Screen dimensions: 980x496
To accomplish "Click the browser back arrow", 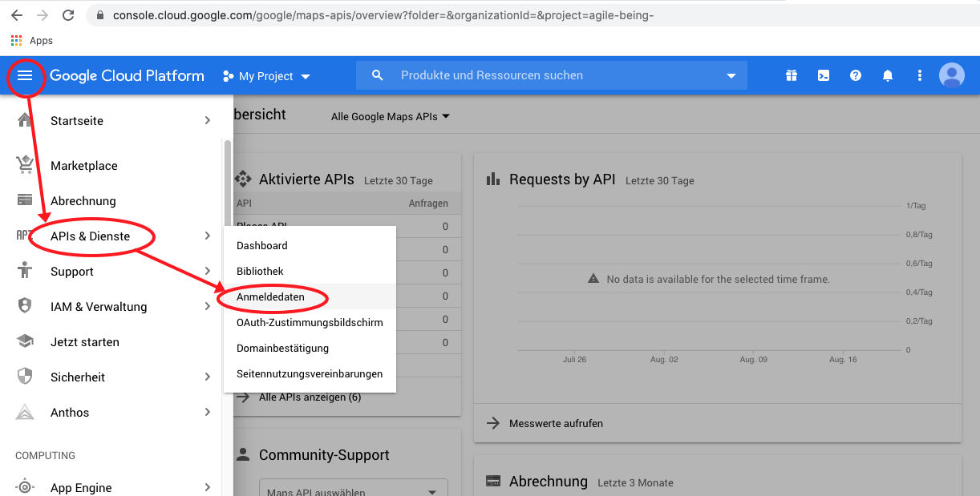I will coord(16,15).
